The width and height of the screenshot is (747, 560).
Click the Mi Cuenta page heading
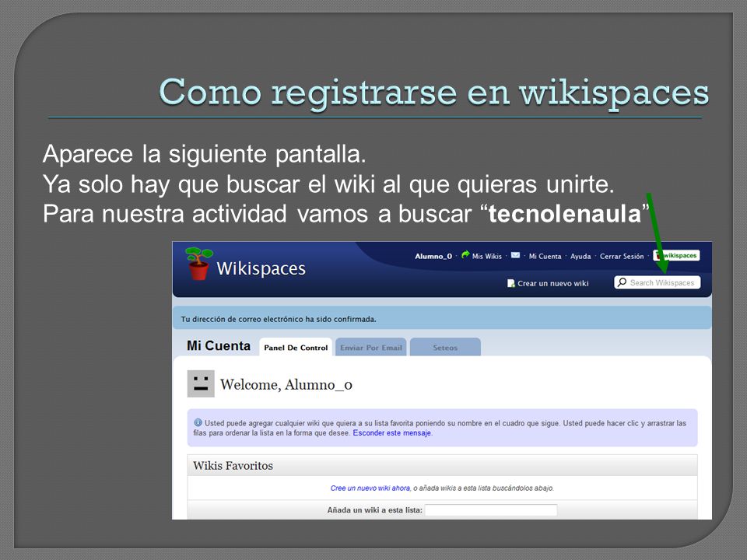coord(219,345)
